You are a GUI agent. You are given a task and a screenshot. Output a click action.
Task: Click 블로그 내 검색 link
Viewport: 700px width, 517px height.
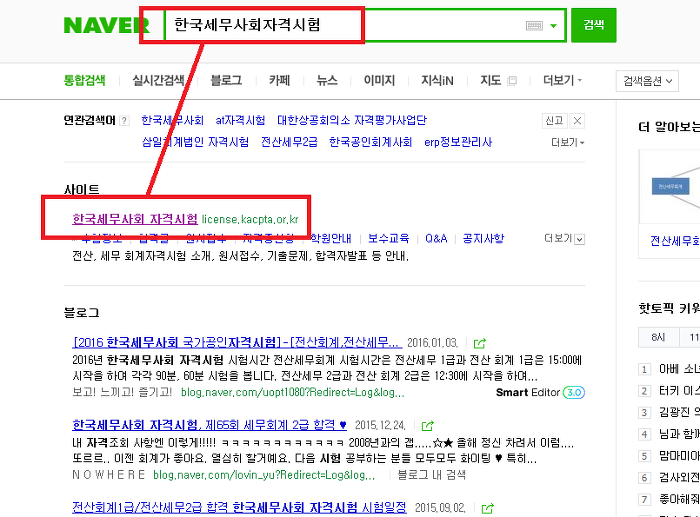pos(431,475)
